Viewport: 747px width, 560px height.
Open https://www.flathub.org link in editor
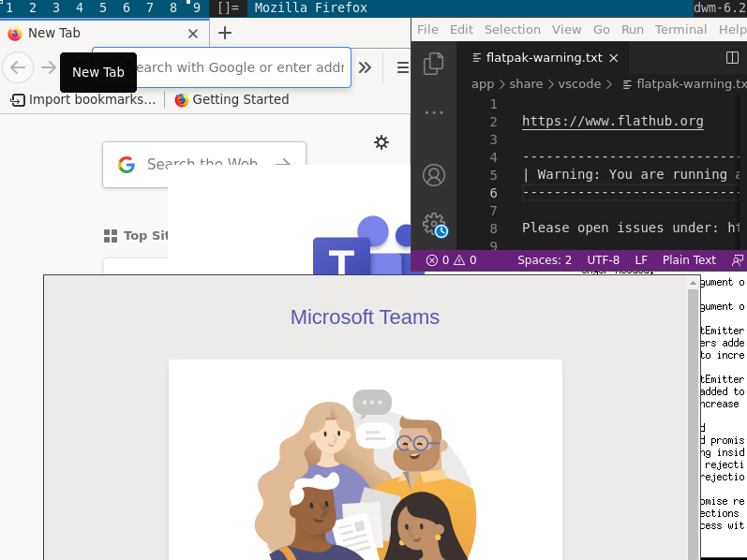click(613, 121)
